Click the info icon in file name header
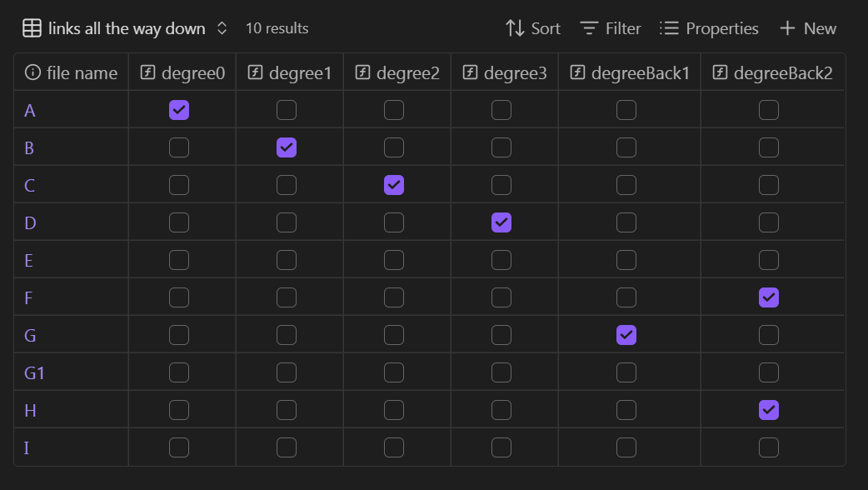Image resolution: width=868 pixels, height=490 pixels. click(x=32, y=73)
